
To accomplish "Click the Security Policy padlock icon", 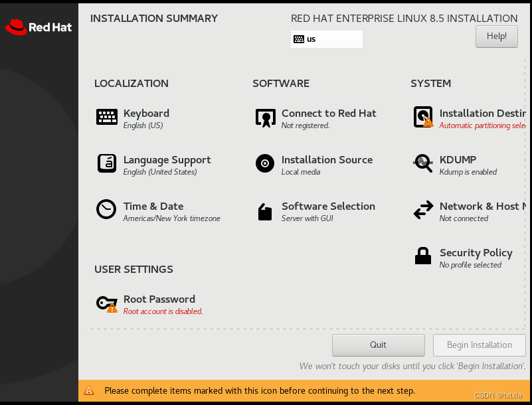I will point(423,256).
